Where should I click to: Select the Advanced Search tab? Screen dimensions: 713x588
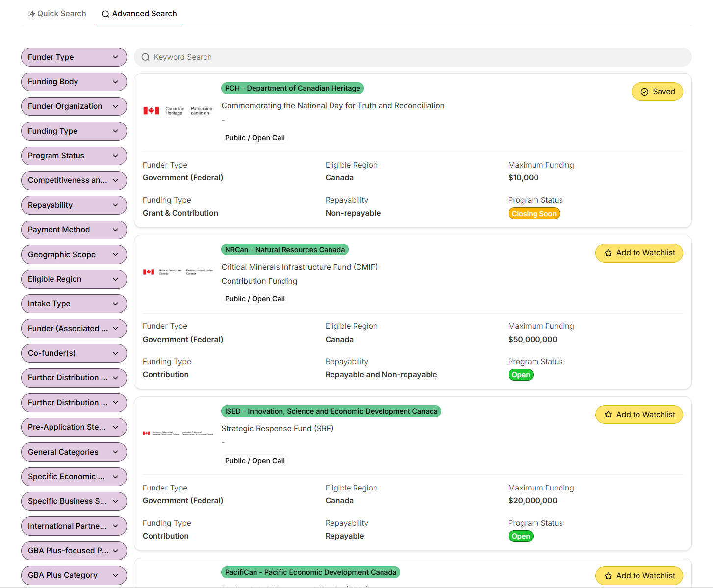click(139, 14)
